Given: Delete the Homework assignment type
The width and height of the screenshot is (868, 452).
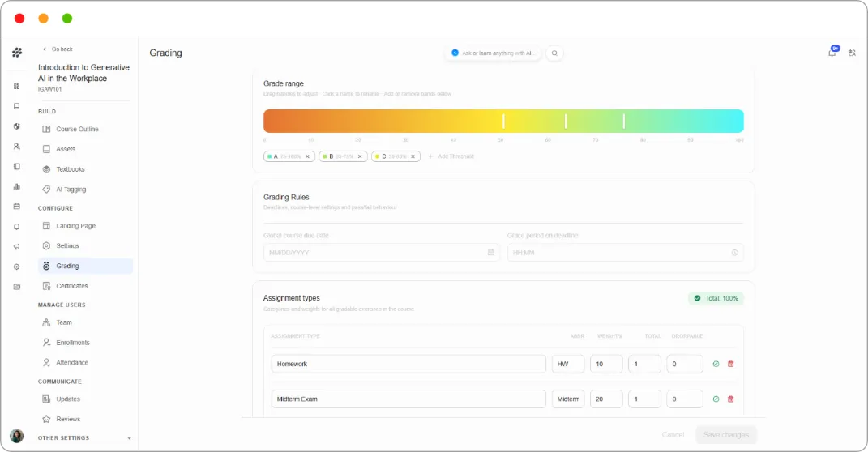Looking at the screenshot, I should [x=730, y=364].
